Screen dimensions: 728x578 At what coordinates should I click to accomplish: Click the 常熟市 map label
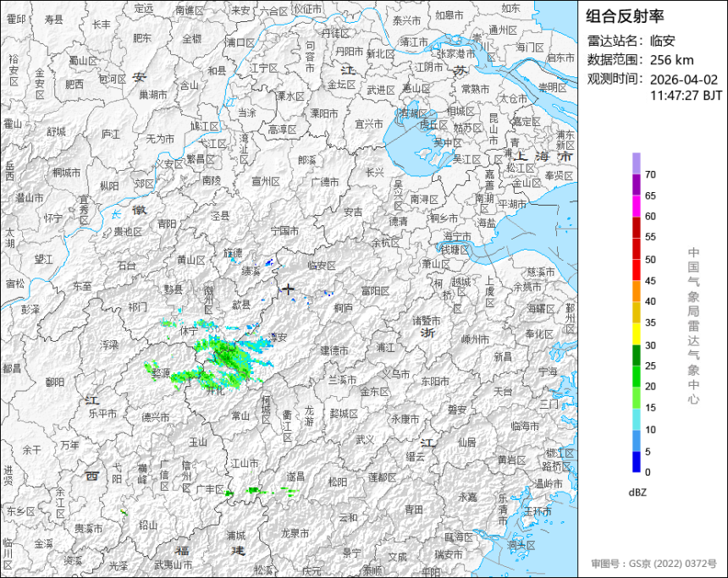(475, 88)
